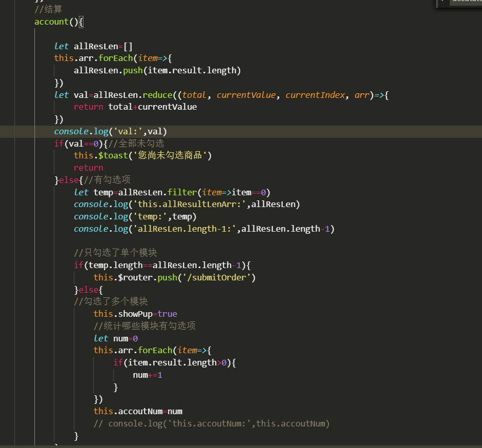Click 'this.accoutNum=num' line

coord(138,412)
